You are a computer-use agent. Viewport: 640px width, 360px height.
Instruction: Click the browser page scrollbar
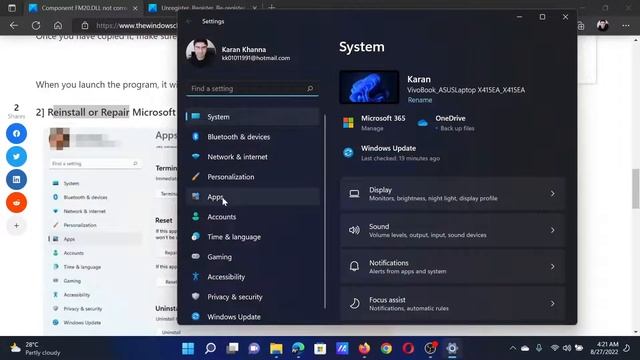(x=636, y=188)
